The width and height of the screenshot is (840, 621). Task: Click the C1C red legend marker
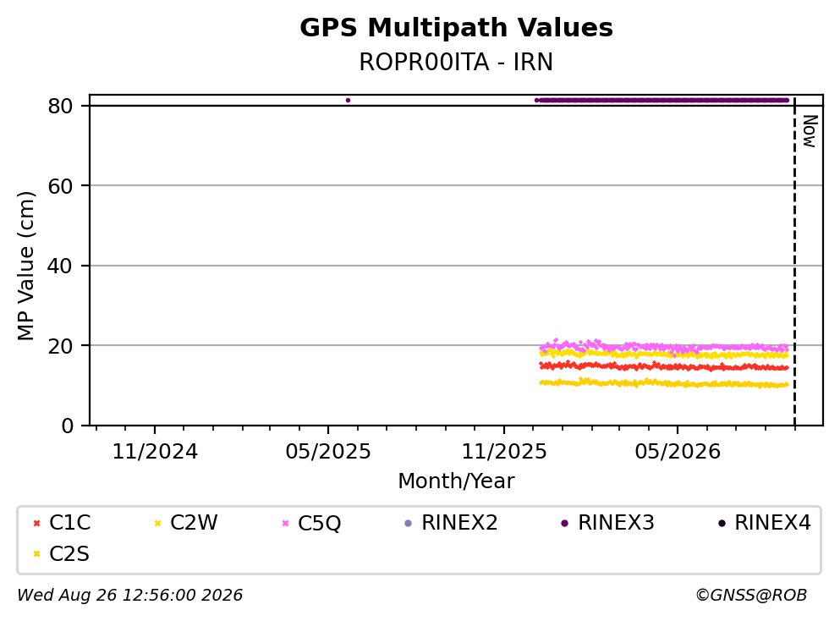[36, 524]
